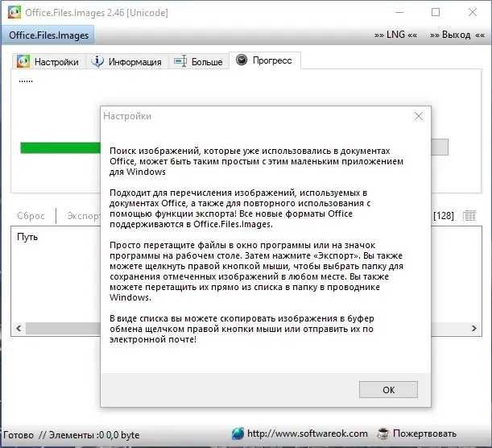492x448 pixels.
Task: Maximize the Office.Files.Images window
Action: click(x=436, y=13)
